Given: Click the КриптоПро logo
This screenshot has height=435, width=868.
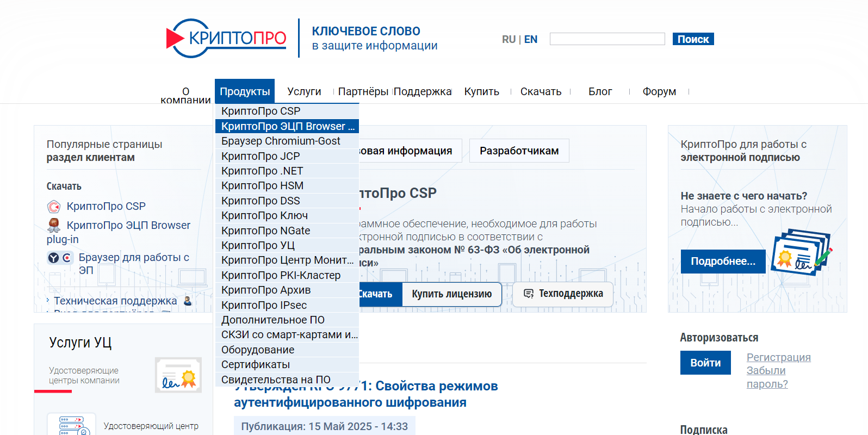Looking at the screenshot, I should click(226, 38).
